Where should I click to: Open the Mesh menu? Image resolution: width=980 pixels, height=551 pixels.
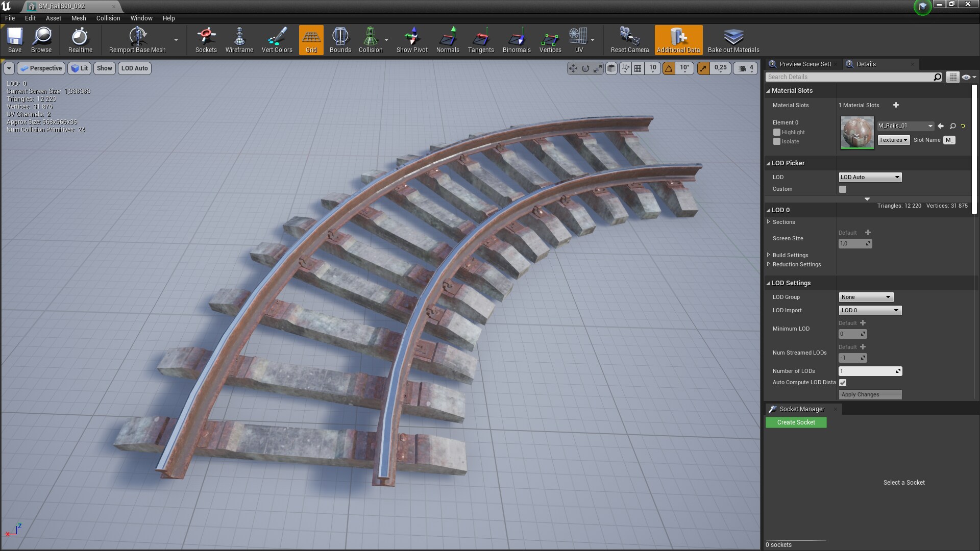[x=78, y=18]
